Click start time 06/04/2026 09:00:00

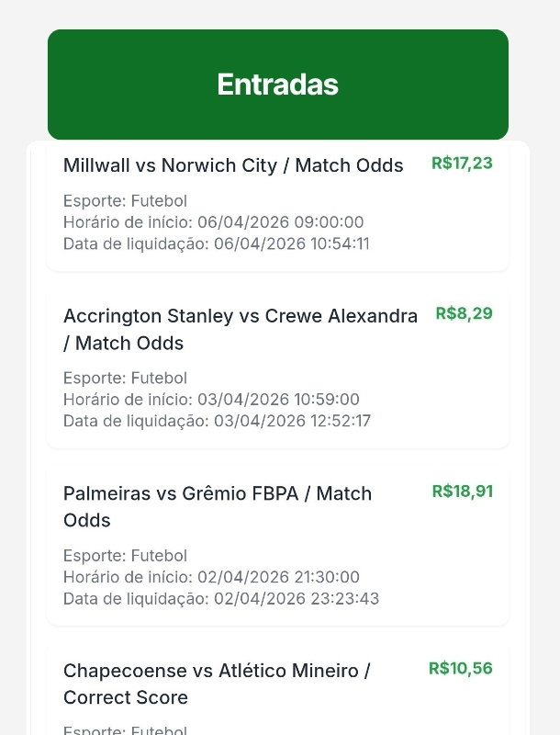(214, 222)
